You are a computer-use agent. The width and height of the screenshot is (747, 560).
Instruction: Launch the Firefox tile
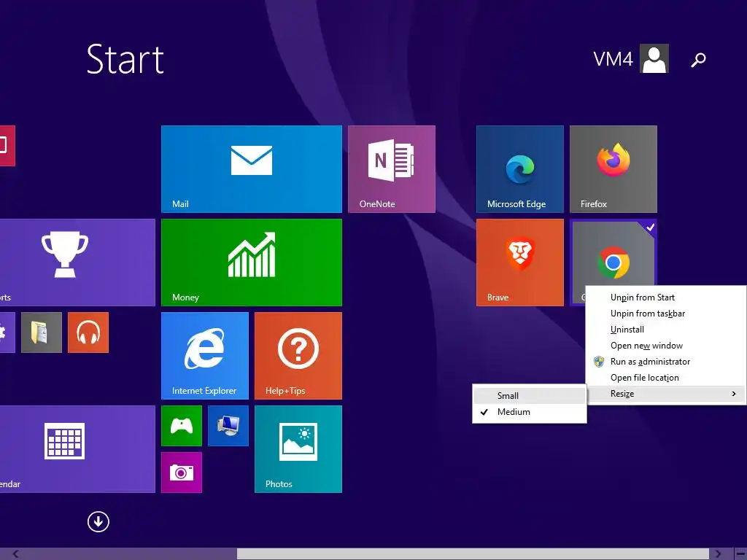pos(613,169)
